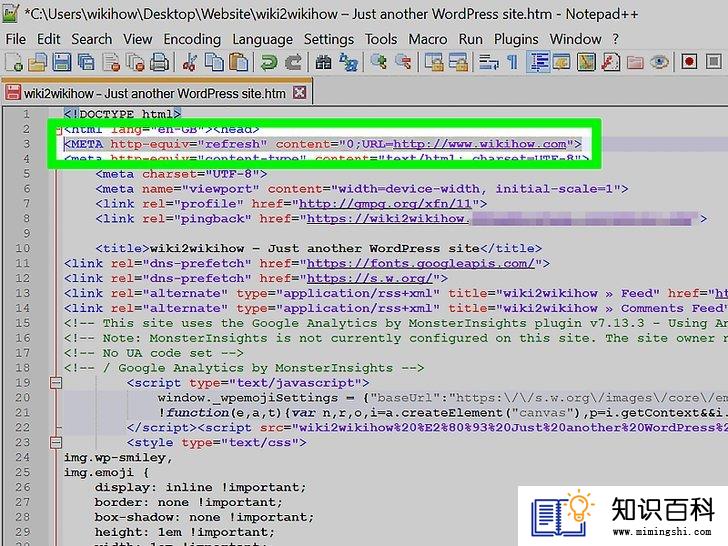Open Find with the binoculars icon
The image size is (728, 546).
[x=323, y=62]
